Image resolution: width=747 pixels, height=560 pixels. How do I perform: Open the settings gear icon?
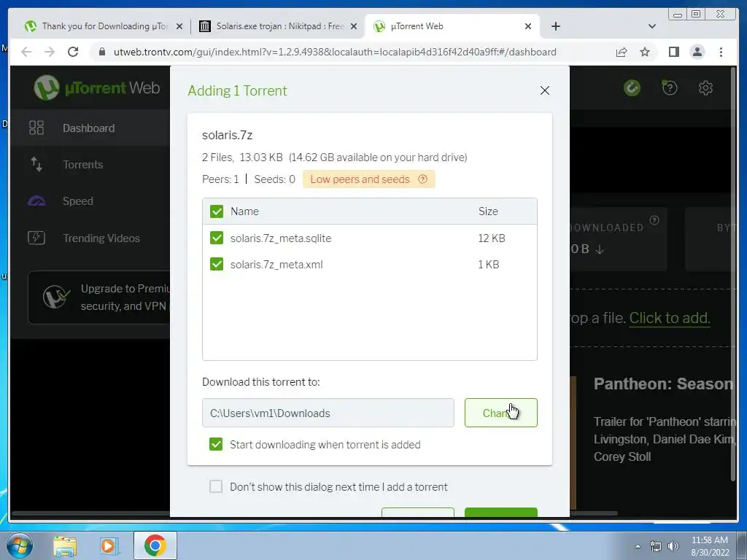pos(705,87)
